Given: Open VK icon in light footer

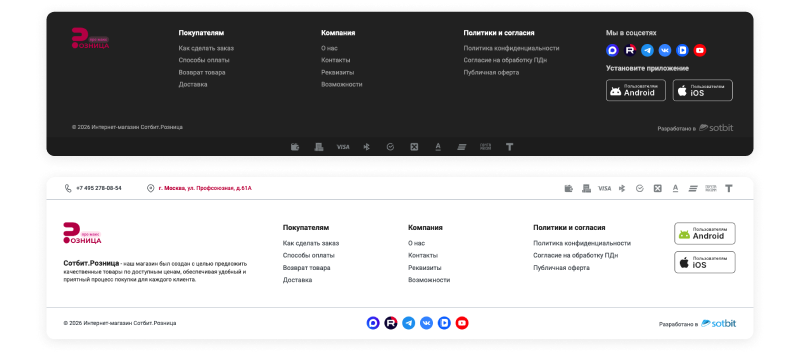Looking at the screenshot, I should coord(427,323).
